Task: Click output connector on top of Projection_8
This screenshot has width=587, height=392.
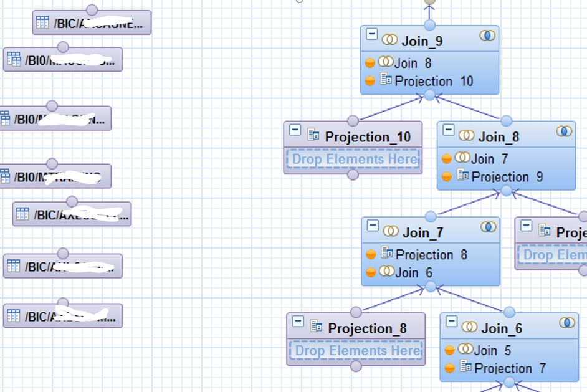Action: point(356,312)
